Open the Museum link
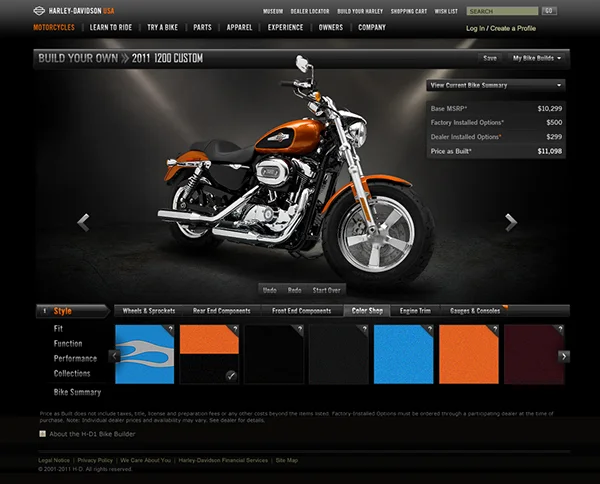The width and height of the screenshot is (600, 484). coord(273,11)
